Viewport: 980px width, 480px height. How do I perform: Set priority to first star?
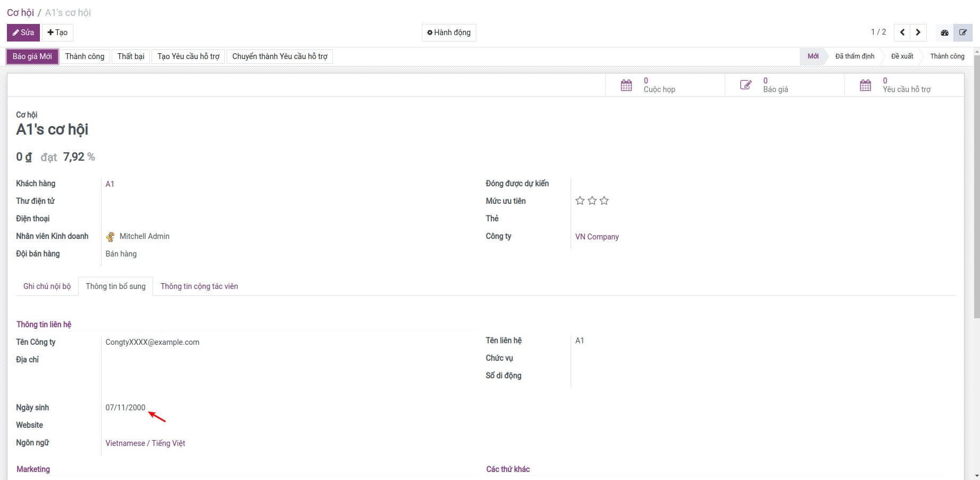(580, 201)
